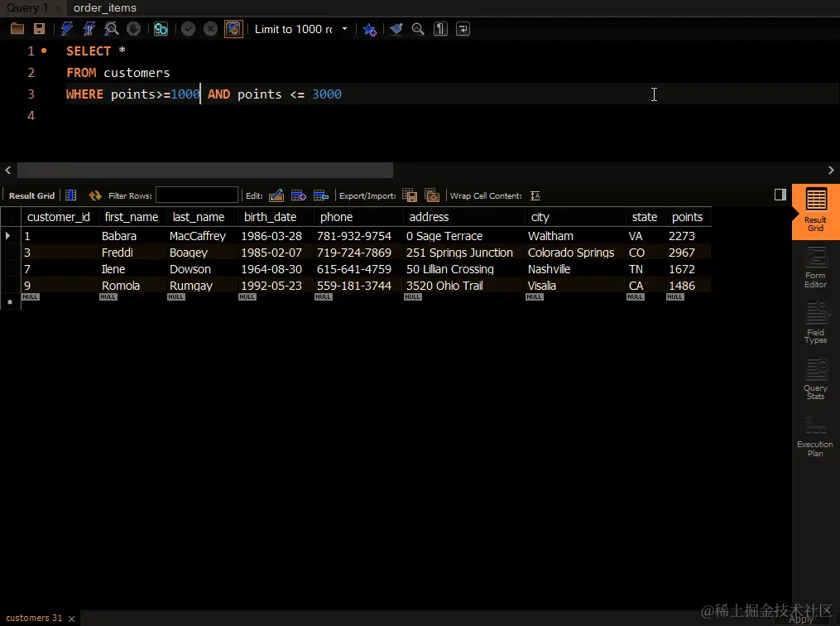Close the Query 1 tab
The image size is (840, 626).
[x=58, y=8]
